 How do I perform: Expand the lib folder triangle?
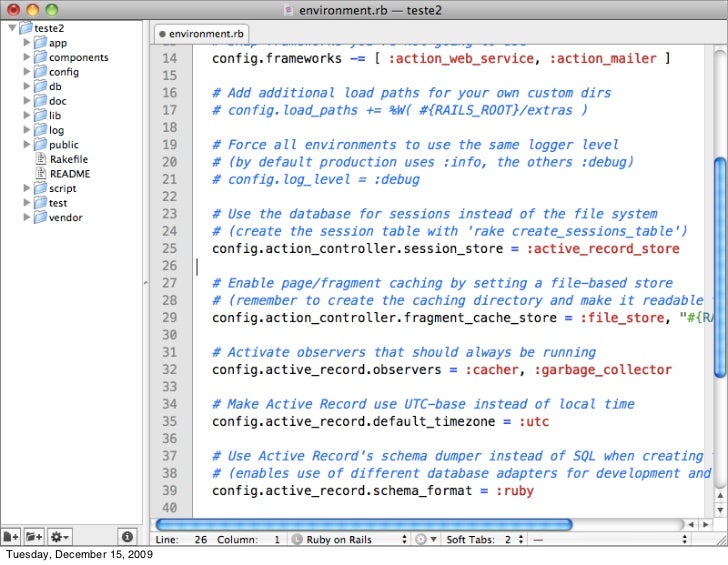click(26, 115)
